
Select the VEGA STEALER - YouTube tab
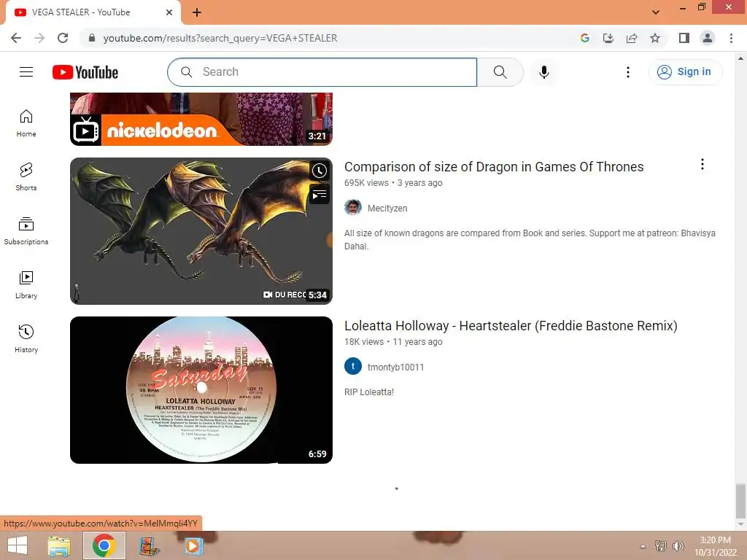[93, 12]
